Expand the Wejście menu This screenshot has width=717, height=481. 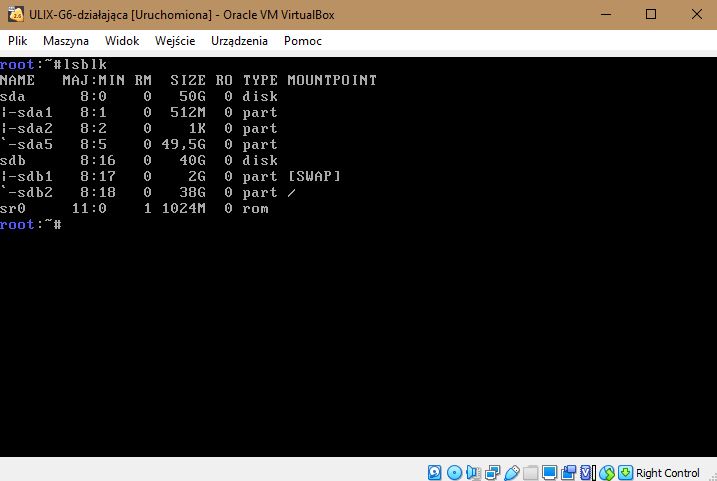coord(175,41)
